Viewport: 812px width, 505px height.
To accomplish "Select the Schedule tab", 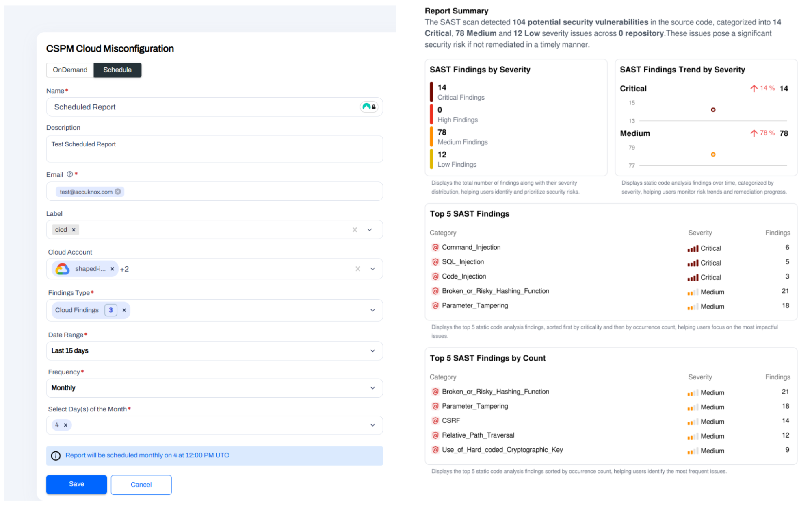I will click(117, 70).
